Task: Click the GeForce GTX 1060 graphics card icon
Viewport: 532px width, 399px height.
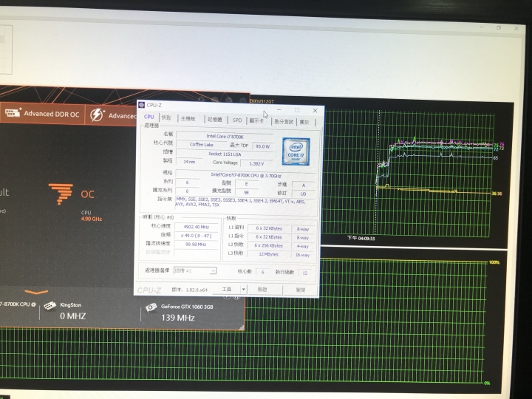Action: point(151,307)
